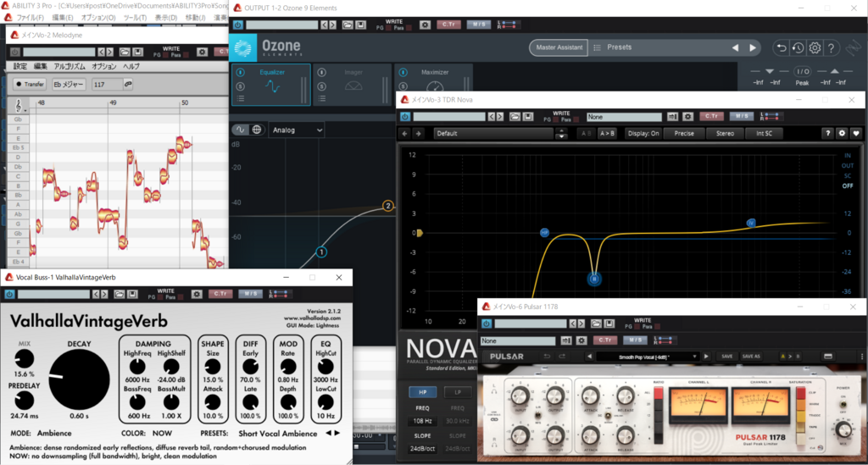Open the Ozone help question mark icon
Screen dimensions: 868x465
point(832,47)
